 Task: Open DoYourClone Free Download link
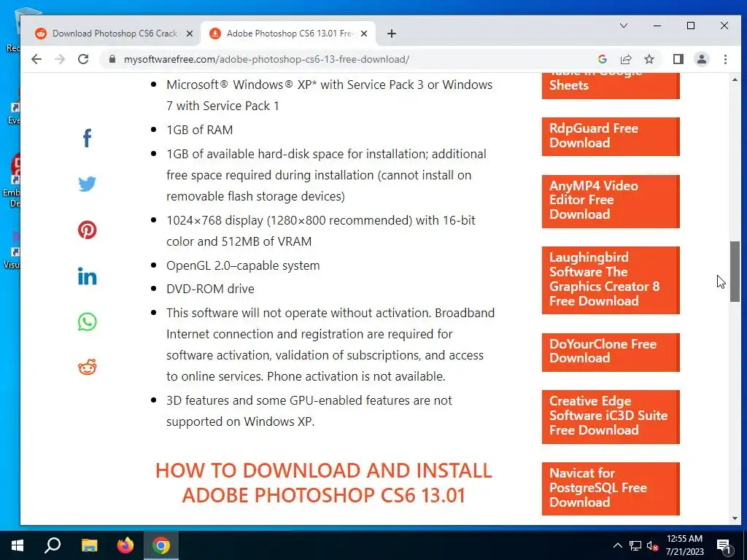(611, 352)
